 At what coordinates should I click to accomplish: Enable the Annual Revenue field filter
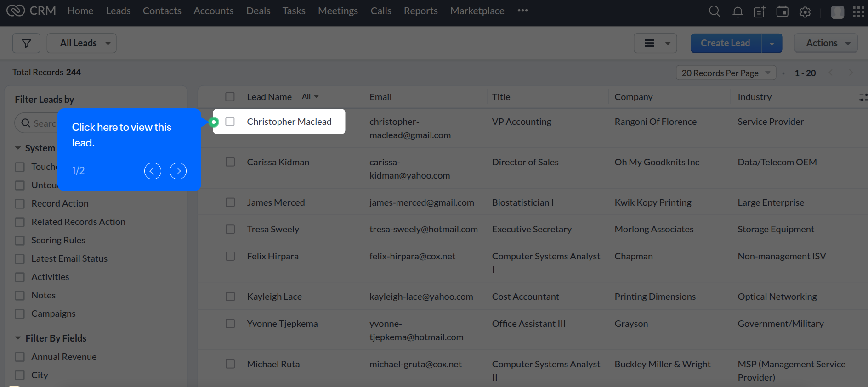[x=20, y=357]
